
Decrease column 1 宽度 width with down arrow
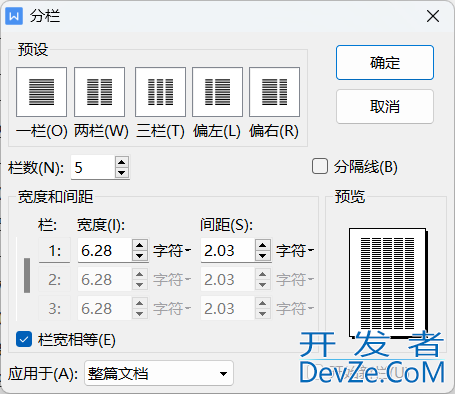[x=139, y=255]
